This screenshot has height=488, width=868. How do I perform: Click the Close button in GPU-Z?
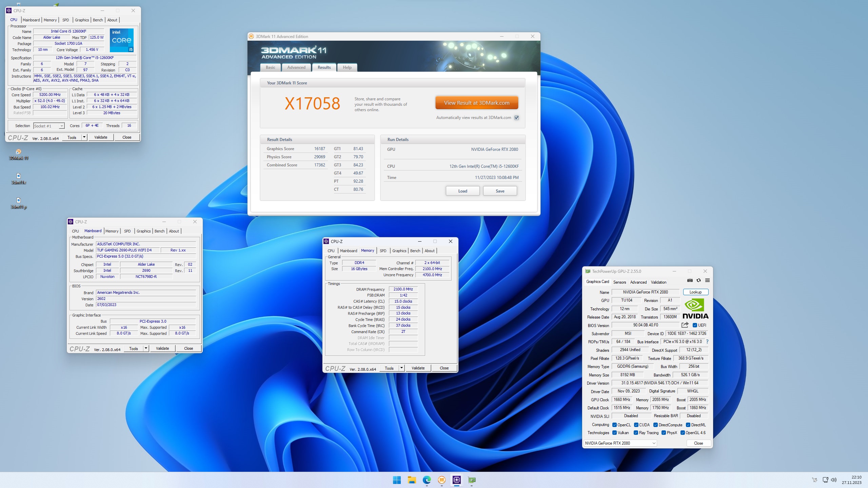698,443
